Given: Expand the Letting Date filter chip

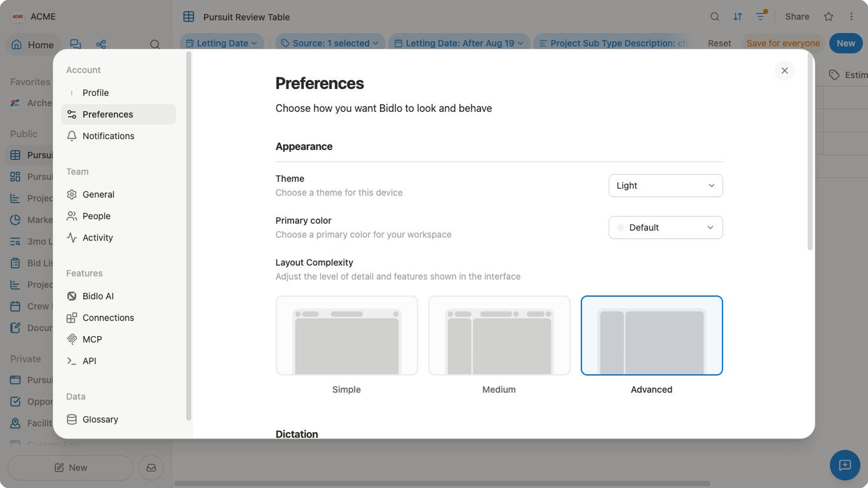Looking at the screenshot, I should pyautogui.click(x=222, y=43).
